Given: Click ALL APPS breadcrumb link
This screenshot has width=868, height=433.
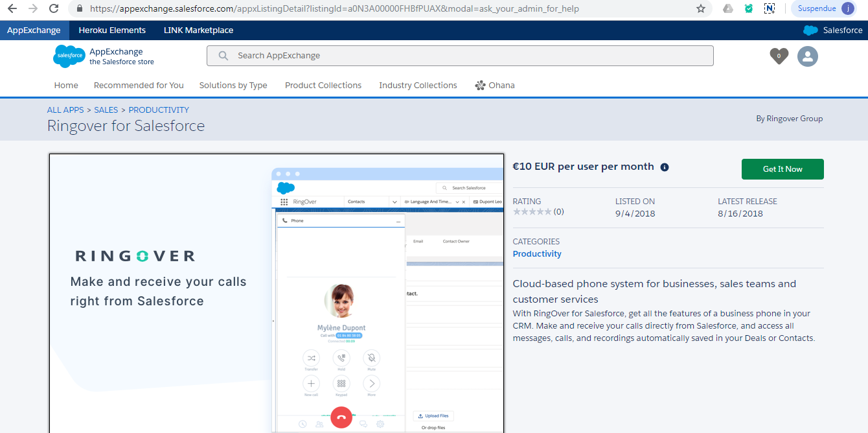Looking at the screenshot, I should click(65, 110).
